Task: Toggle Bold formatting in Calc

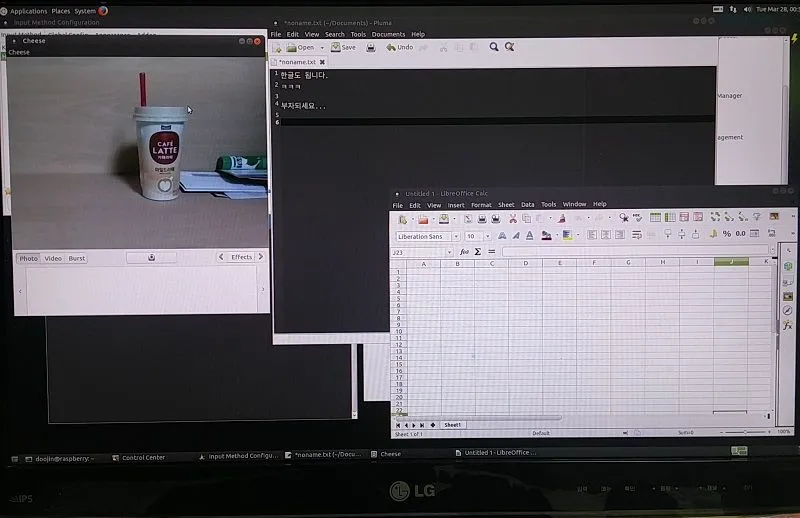Action: click(x=502, y=235)
